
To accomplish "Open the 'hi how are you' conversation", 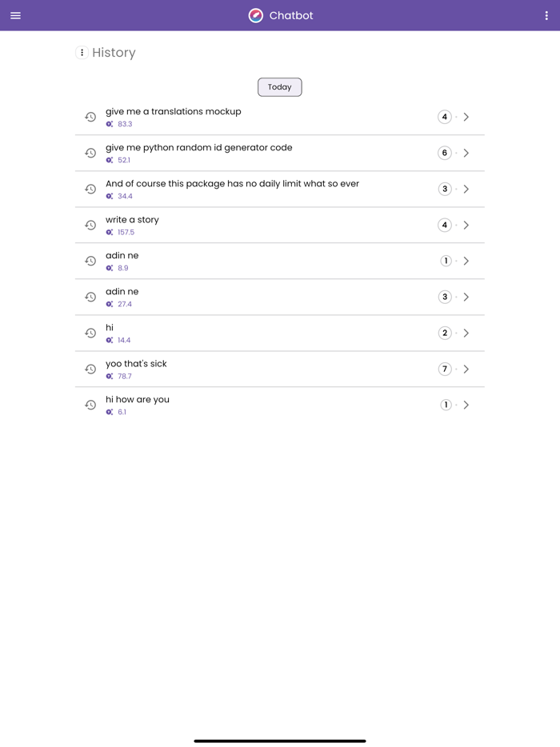I will 466,405.
